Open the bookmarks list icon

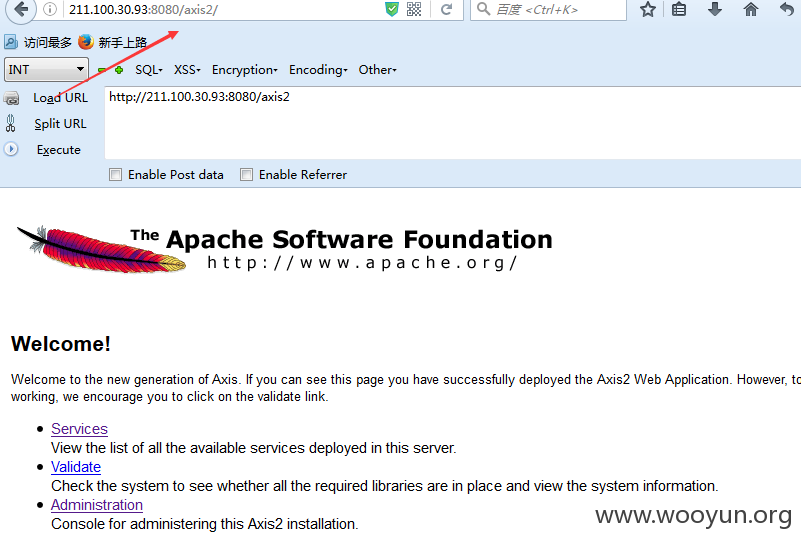click(x=679, y=9)
